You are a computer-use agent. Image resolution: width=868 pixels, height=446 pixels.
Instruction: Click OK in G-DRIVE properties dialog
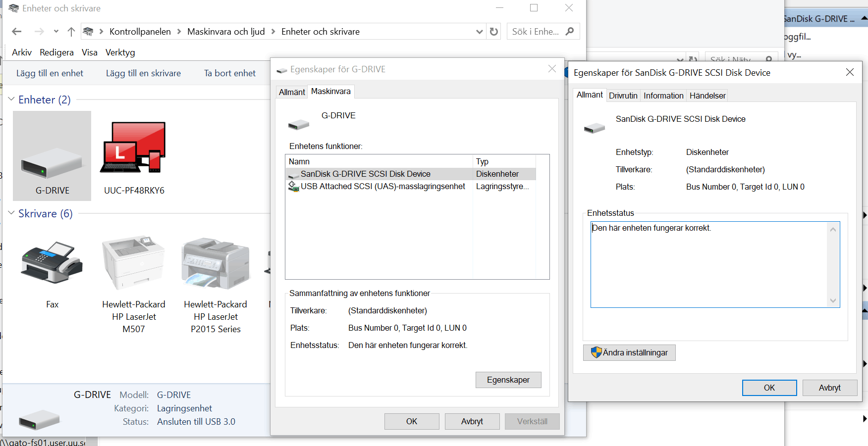pyautogui.click(x=412, y=421)
